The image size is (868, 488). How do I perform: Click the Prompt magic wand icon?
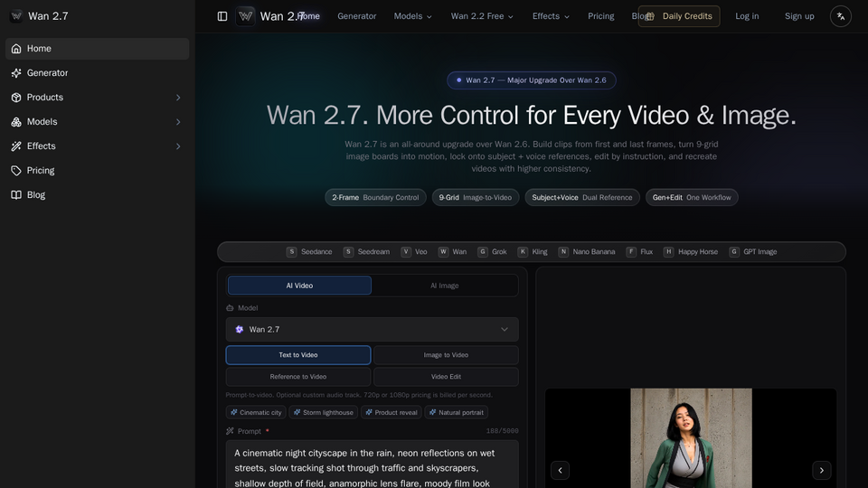click(230, 431)
